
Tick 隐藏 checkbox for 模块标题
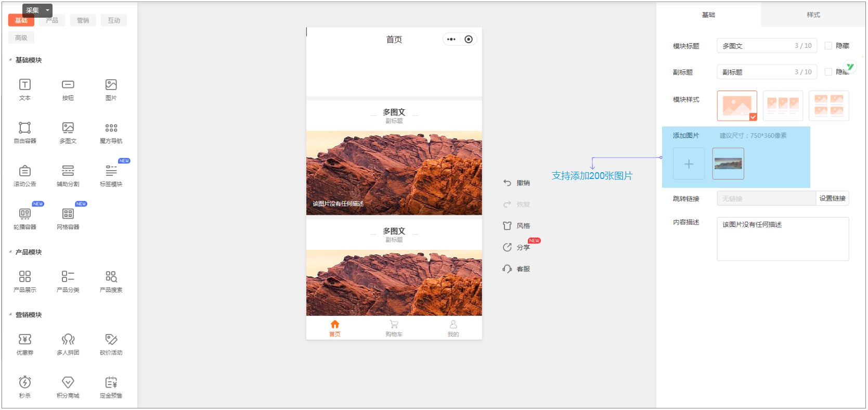828,46
